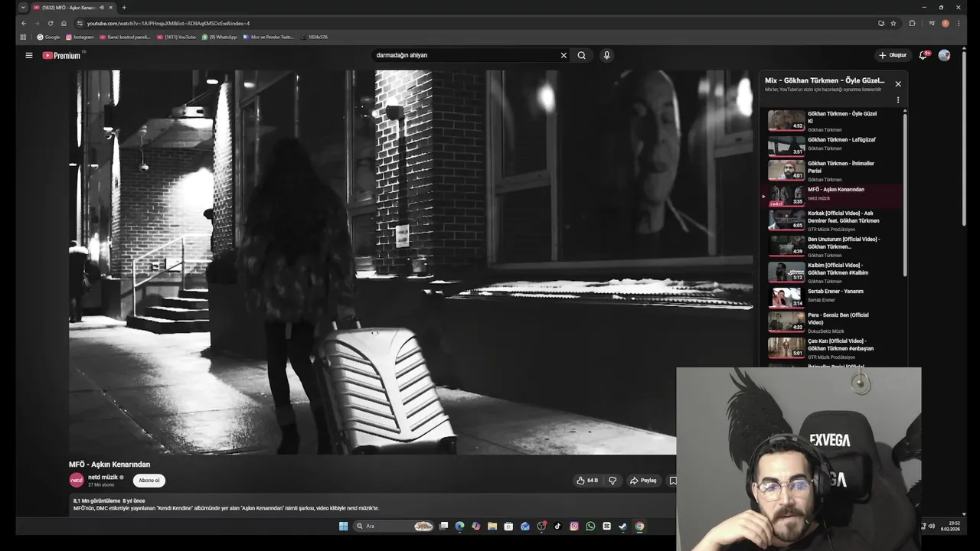Share the video via Paylaş button
The image size is (980, 551).
pos(643,481)
